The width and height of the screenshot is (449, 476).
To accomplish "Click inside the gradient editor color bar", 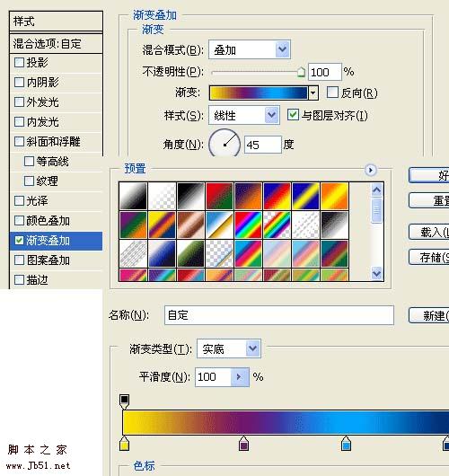I will (286, 422).
